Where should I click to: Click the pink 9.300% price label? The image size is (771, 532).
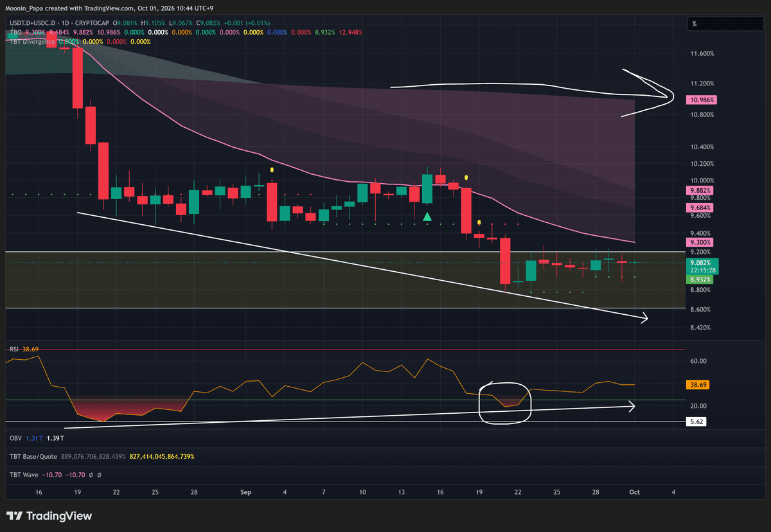pos(700,242)
